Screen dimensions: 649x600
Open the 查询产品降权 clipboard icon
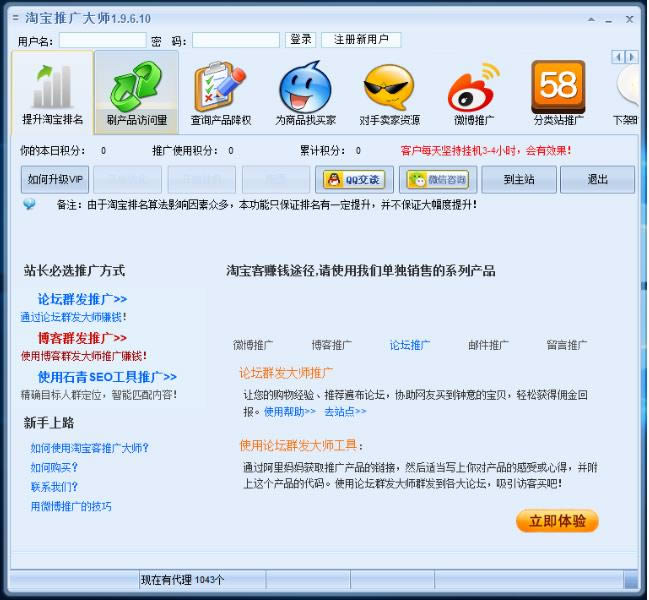tap(221, 94)
